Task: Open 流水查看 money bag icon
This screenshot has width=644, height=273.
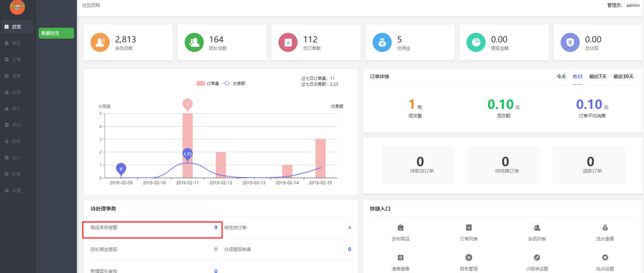Action: tap(605, 228)
